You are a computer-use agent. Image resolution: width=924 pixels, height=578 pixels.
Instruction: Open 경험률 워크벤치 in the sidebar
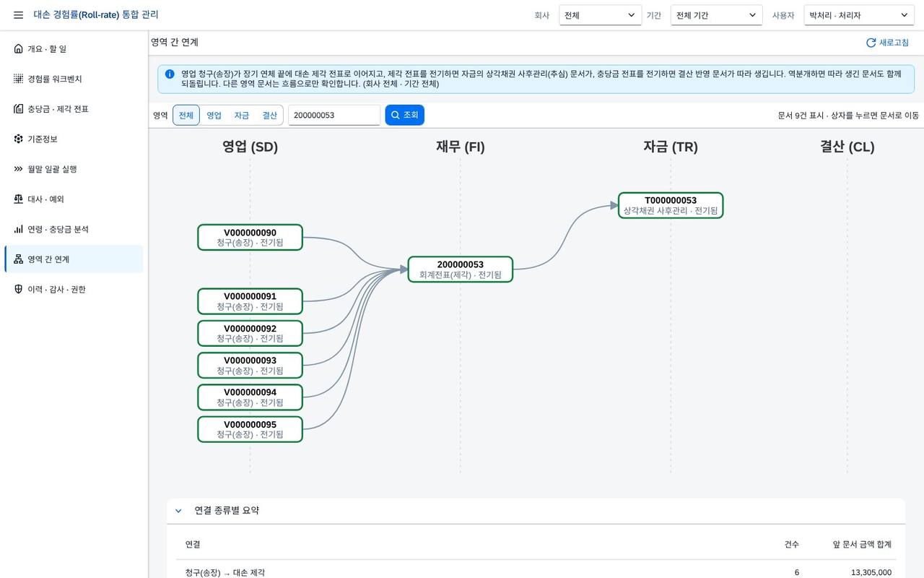pos(74,79)
